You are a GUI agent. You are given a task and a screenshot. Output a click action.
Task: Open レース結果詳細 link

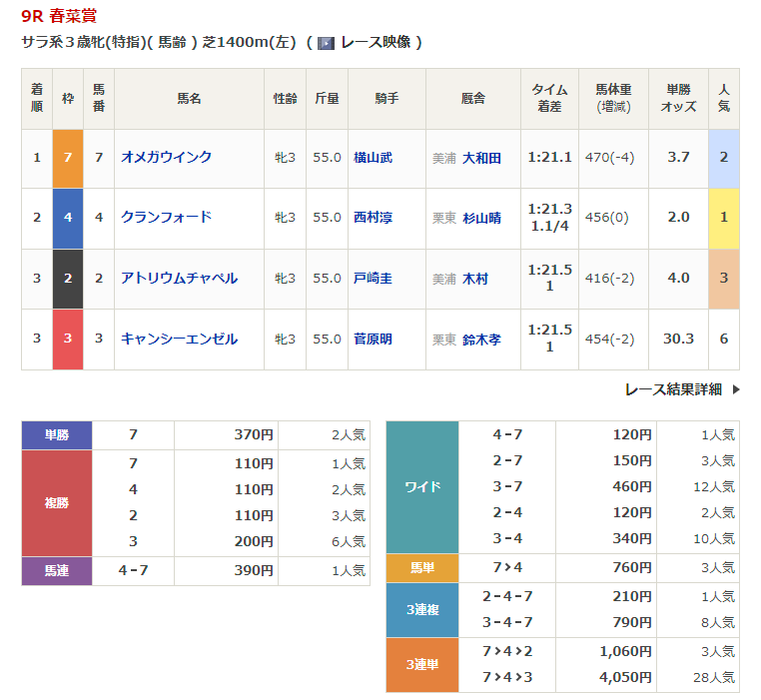click(x=672, y=390)
